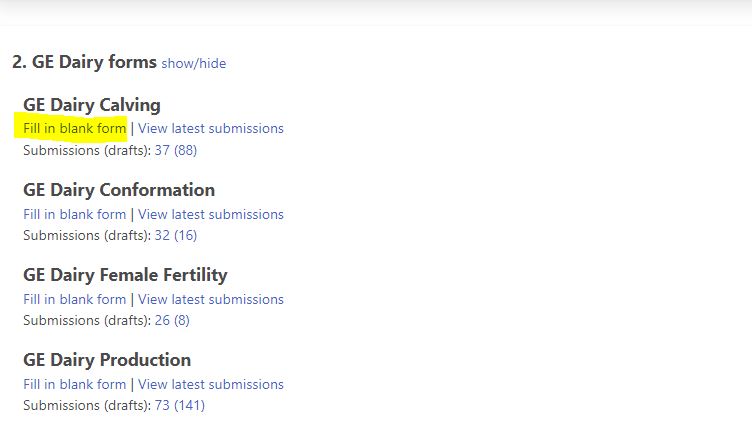Viewport: 752px width, 444px height.
Task: Click the GE Dairy Calving heading
Action: pos(92,105)
